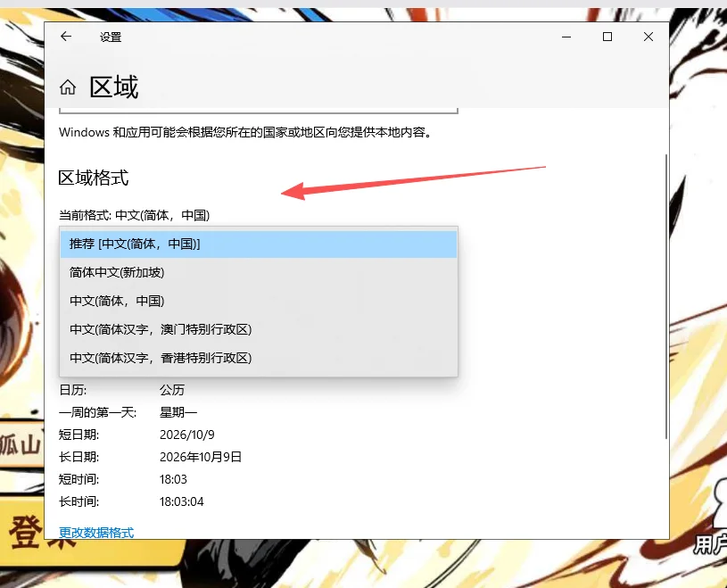The width and height of the screenshot is (727, 588).
Task: Go back with the arrow in Settings
Action: [x=66, y=37]
